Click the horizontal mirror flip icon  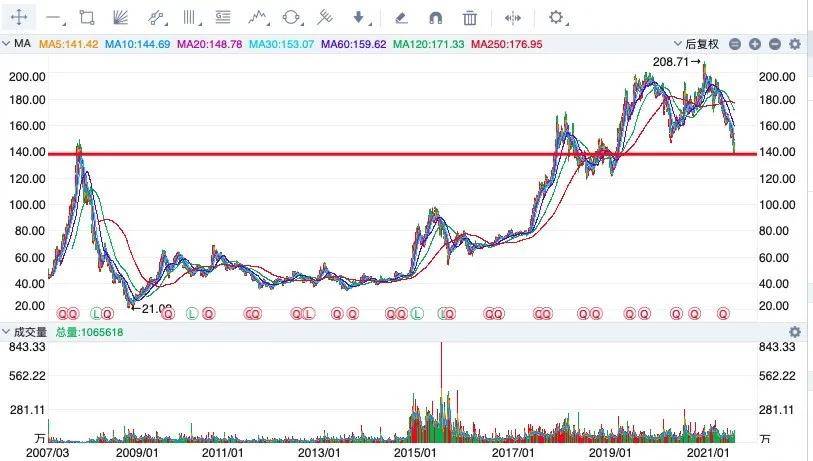512,18
